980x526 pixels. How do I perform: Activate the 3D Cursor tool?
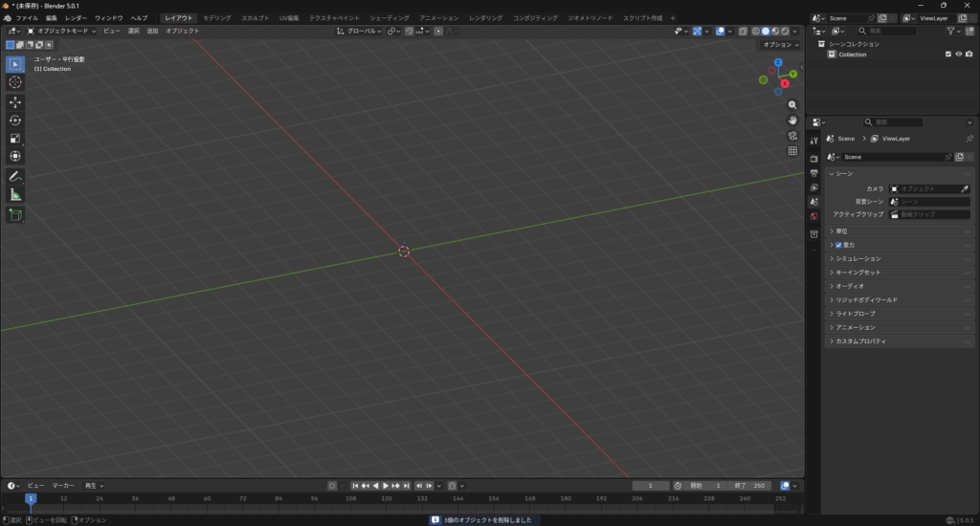(15, 82)
